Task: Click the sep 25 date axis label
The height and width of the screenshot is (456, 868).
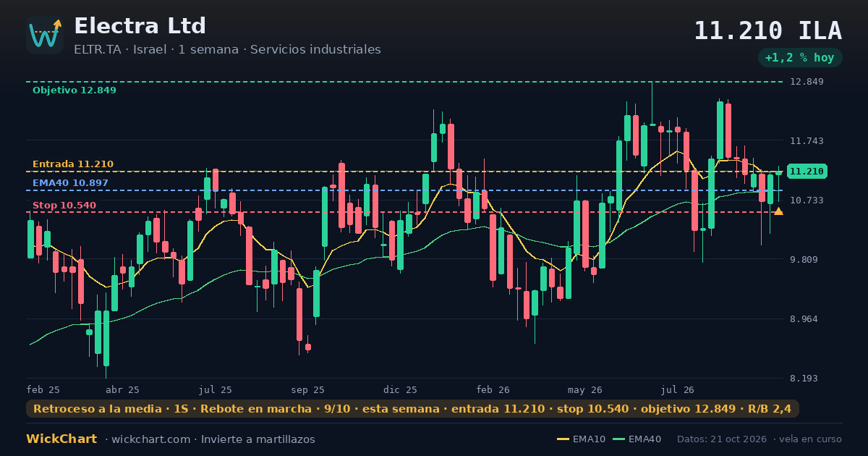Action: [307, 389]
